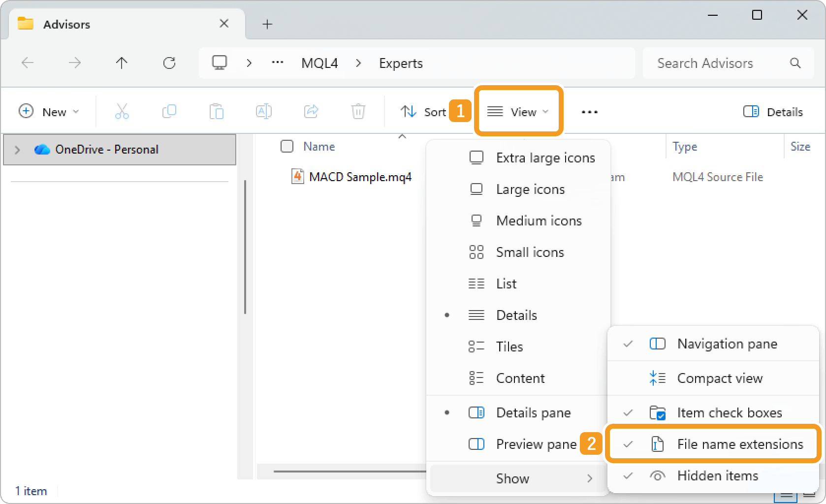Refresh the current folder

169,63
